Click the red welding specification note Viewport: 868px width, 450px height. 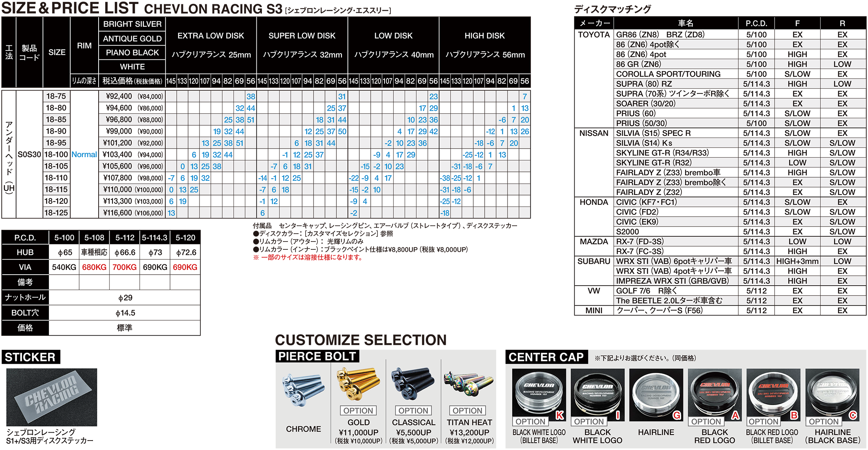coord(308,257)
